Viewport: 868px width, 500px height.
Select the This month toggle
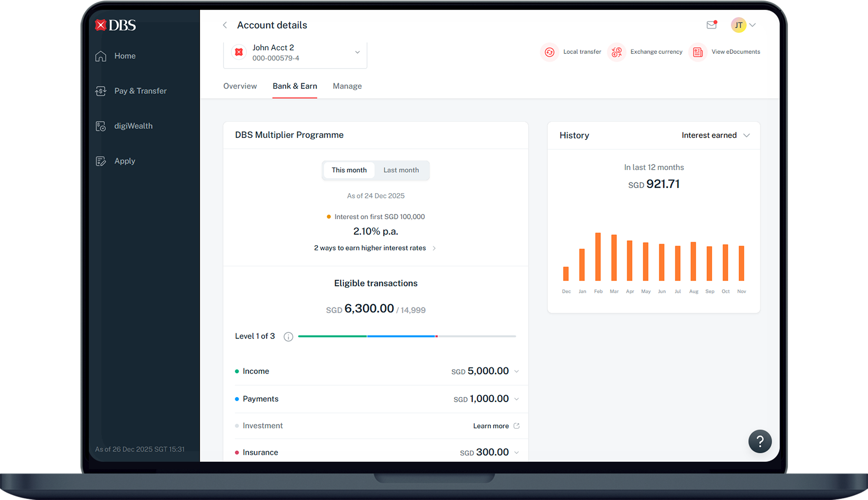coord(349,170)
